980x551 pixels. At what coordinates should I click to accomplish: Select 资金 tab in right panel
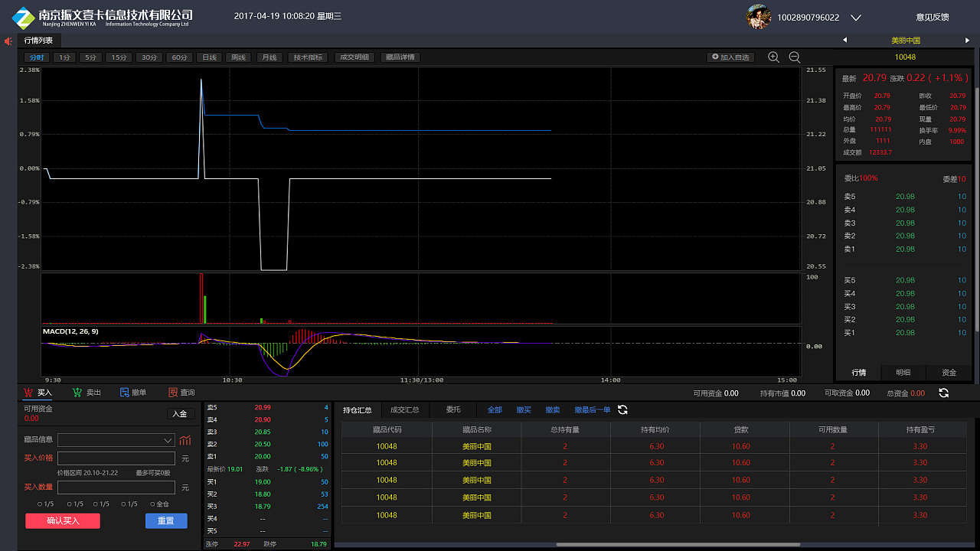949,373
